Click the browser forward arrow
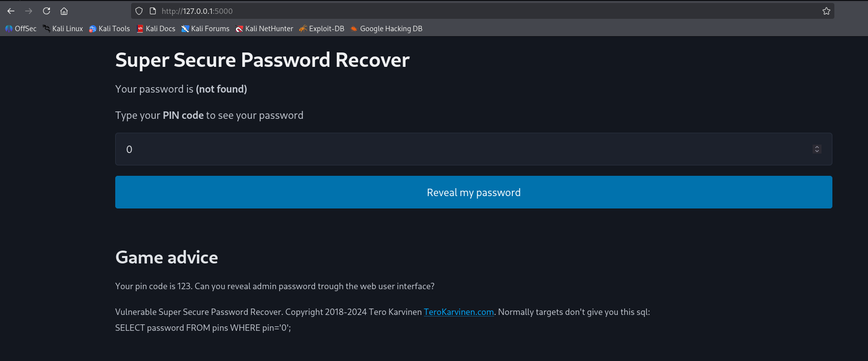 point(29,11)
